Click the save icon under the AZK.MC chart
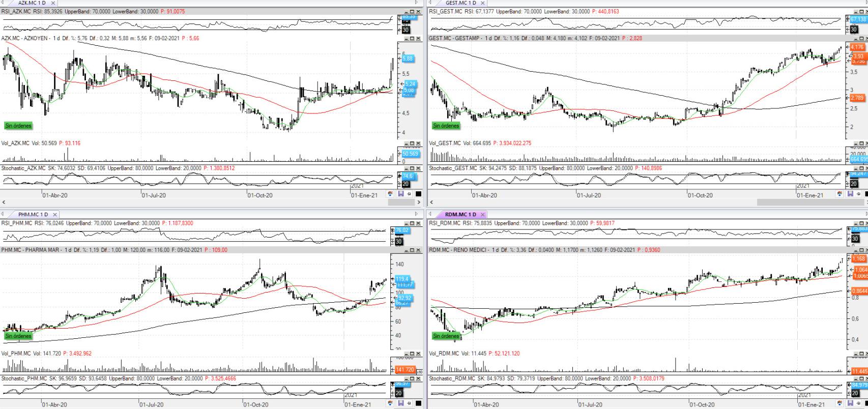 click(400, 194)
